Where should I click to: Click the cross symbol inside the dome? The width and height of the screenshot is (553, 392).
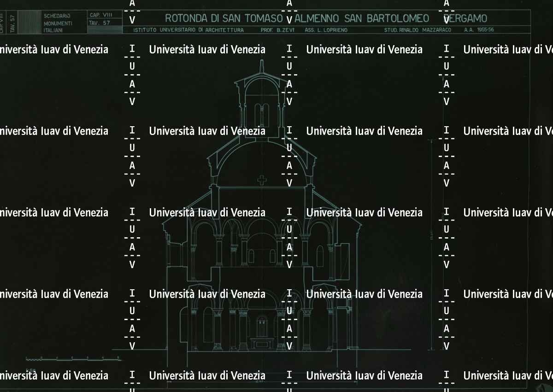pos(262,180)
